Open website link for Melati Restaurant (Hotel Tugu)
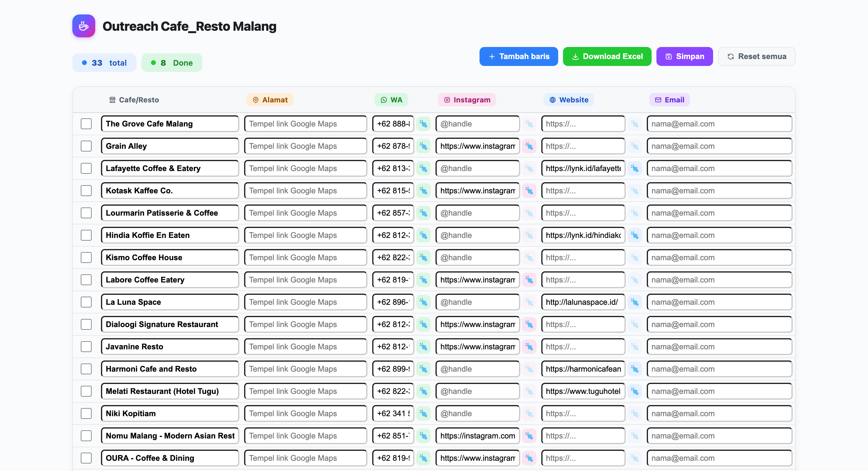This screenshot has width=868, height=471. [x=634, y=391]
